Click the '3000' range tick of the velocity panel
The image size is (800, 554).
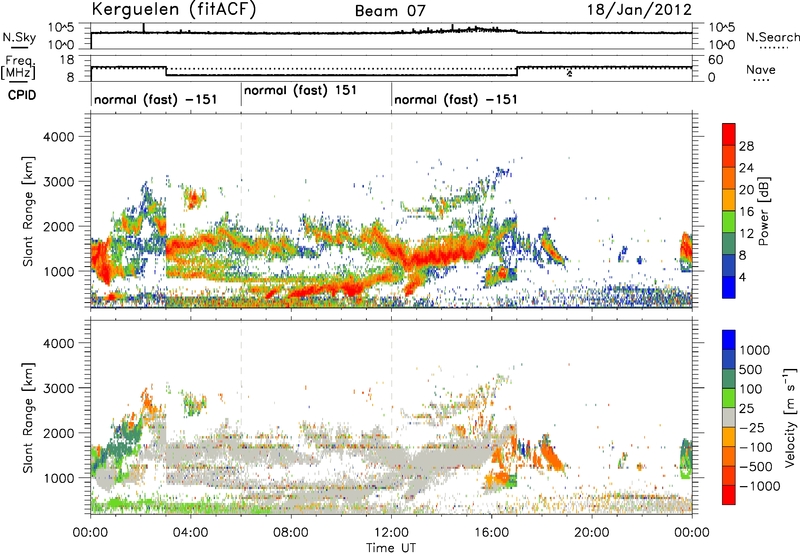point(58,388)
